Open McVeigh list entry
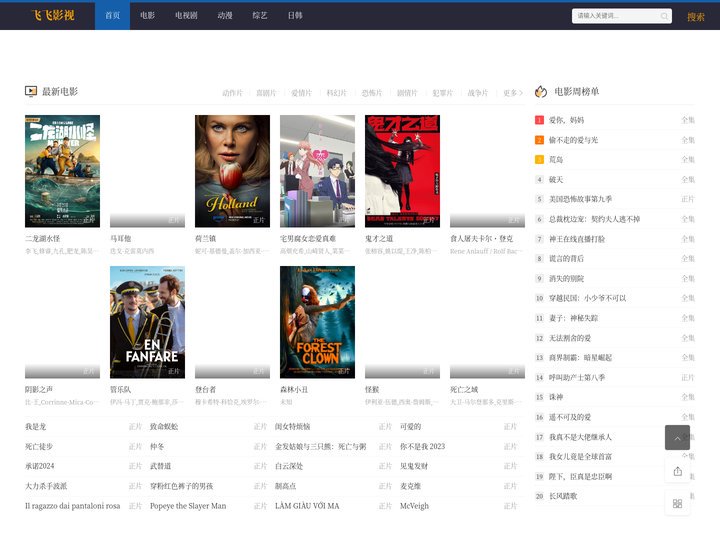 [x=414, y=506]
